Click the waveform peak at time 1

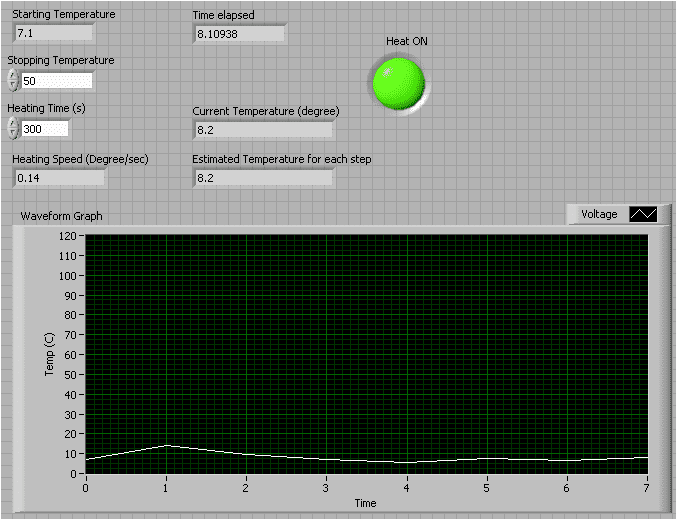tap(166, 445)
